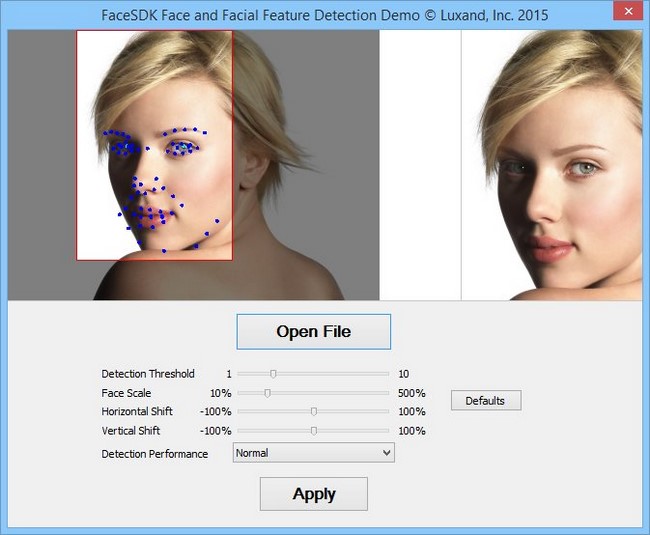Click the Open File button
The image size is (650, 535).
pos(313,332)
